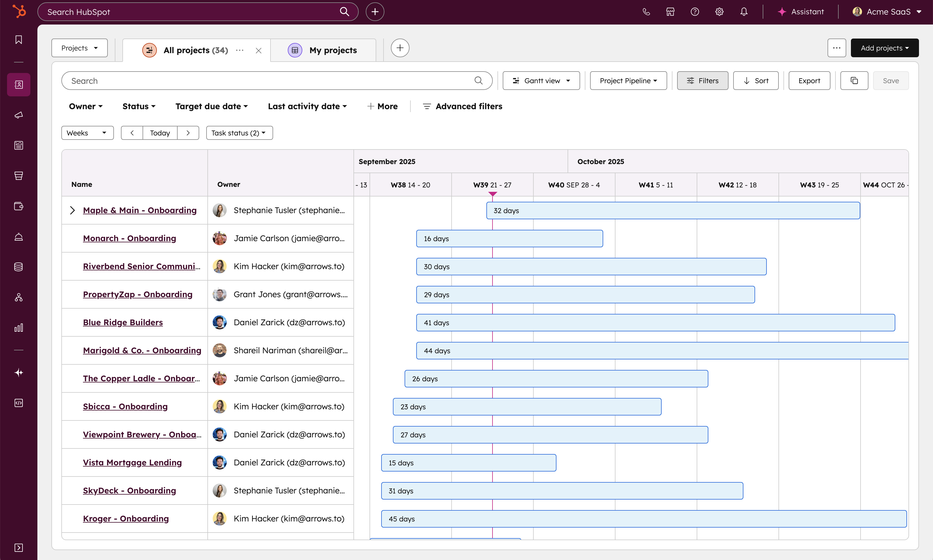This screenshot has width=933, height=560.
Task: Click the Blue Ridge Builders 41 days bar
Action: tap(655, 323)
